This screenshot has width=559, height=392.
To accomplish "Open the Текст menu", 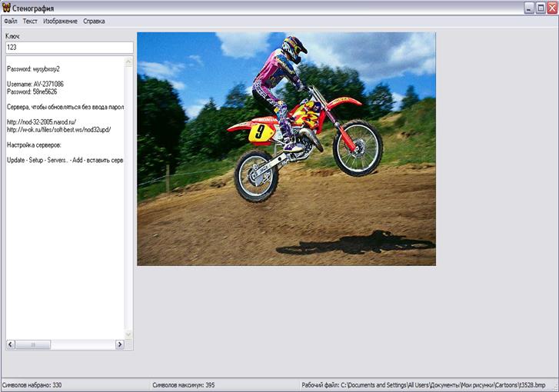I will pos(30,21).
